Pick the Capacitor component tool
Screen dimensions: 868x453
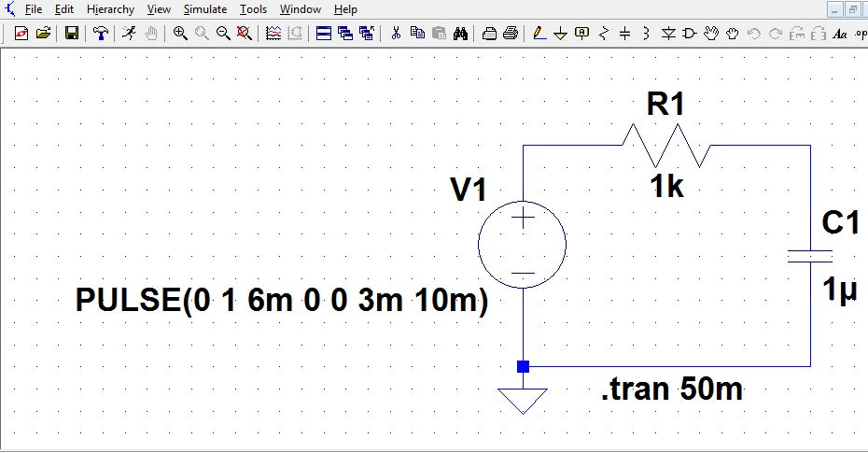tap(624, 34)
